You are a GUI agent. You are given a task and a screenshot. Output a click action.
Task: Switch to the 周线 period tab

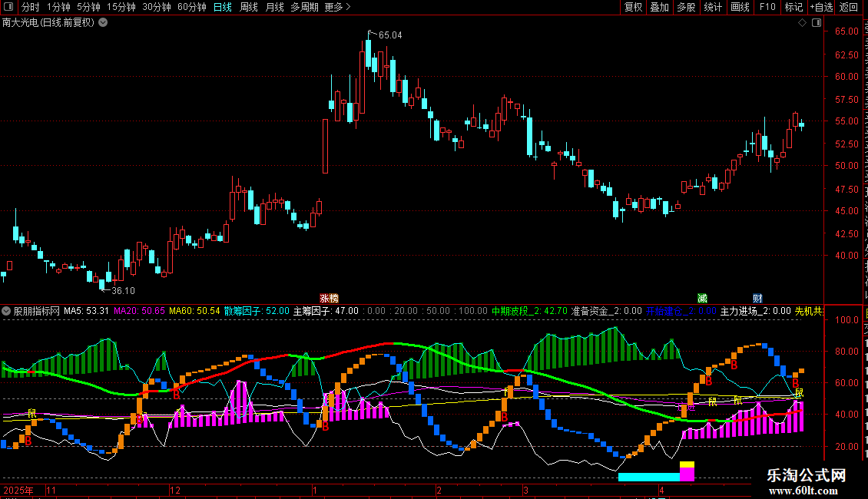(249, 7)
